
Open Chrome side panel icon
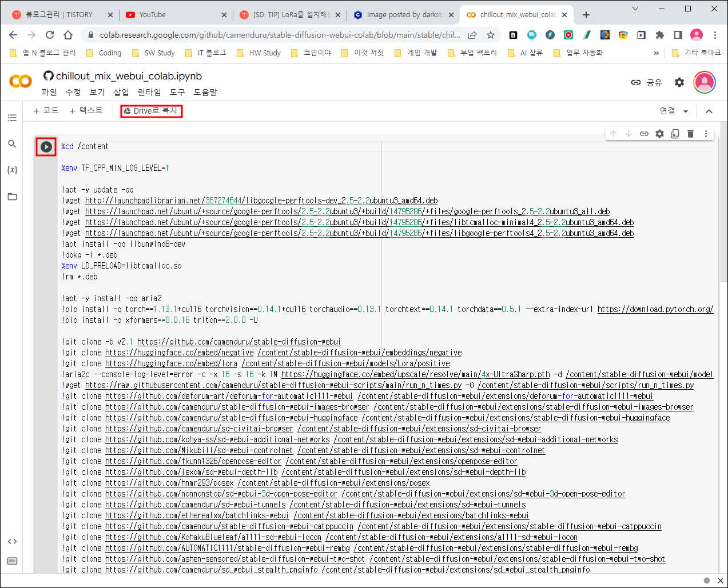678,35
